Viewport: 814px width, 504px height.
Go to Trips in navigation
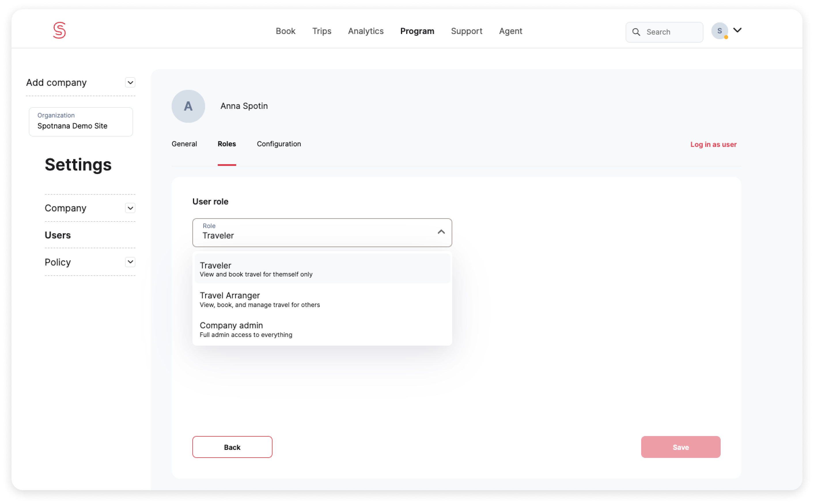point(322,31)
